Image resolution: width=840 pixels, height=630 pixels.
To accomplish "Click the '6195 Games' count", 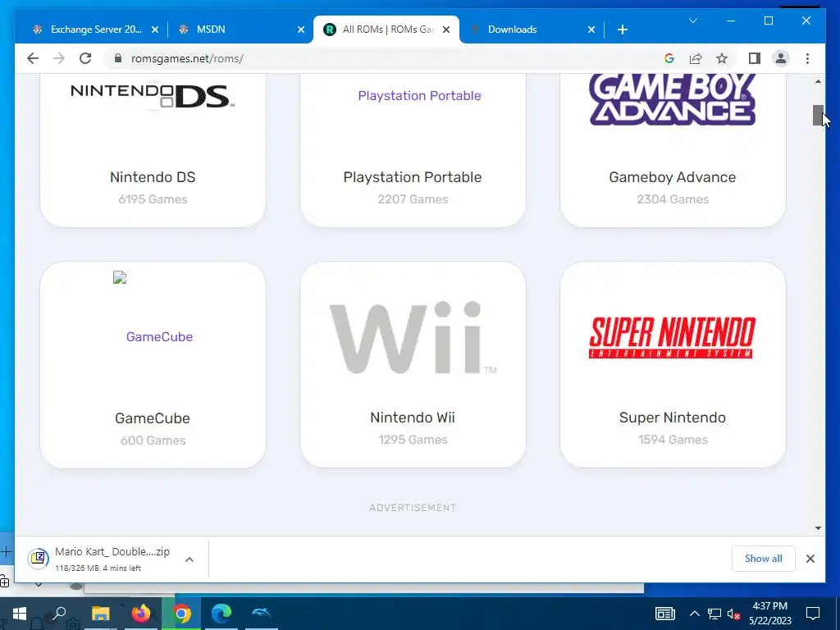I will (x=153, y=199).
